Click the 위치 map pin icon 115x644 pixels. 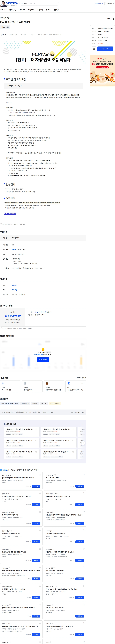click(x=69, y=383)
